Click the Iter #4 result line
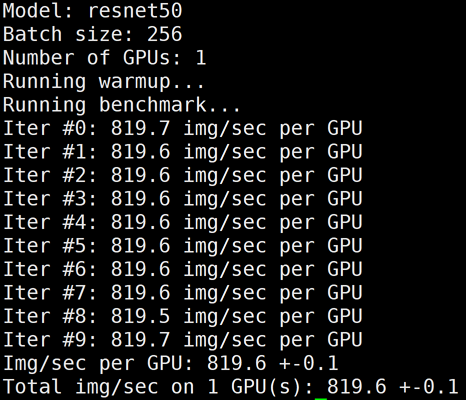 (x=183, y=222)
